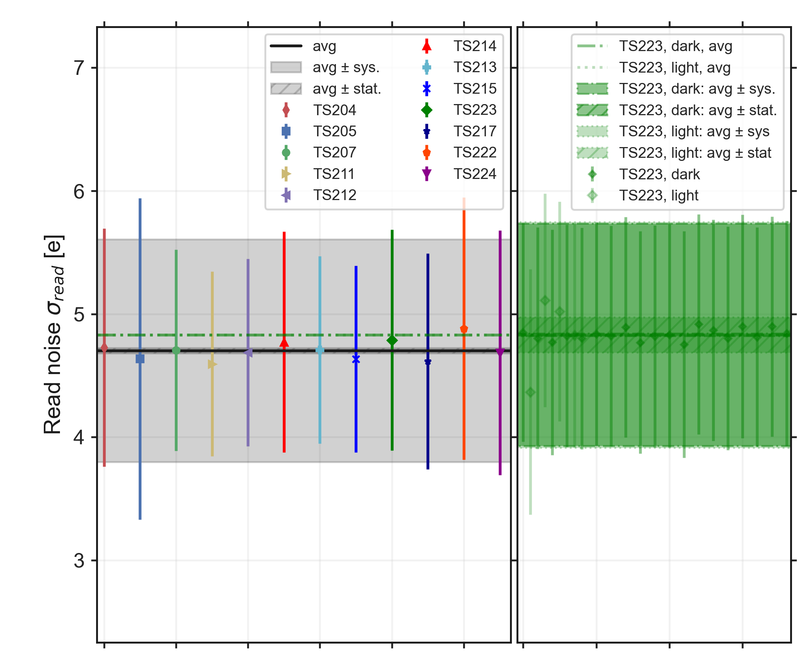This screenshot has height=672, width=807.
Task: Click the 'TS223, dark' diamond marker in right legend
Action: click(592, 174)
